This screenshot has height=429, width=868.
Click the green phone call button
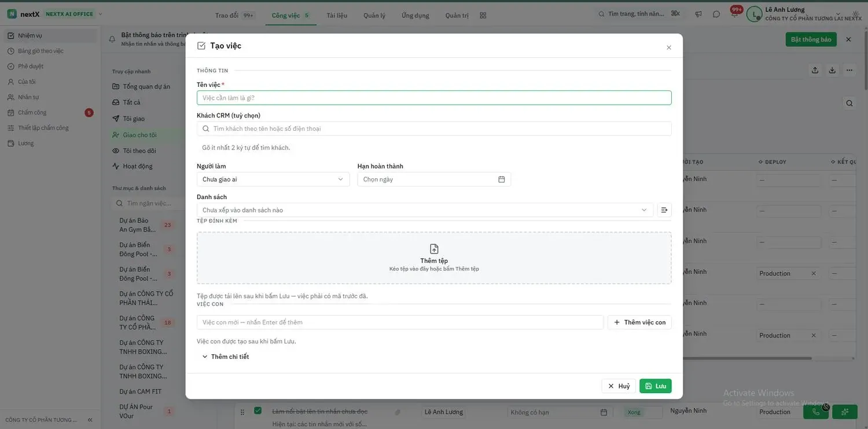pos(816,412)
